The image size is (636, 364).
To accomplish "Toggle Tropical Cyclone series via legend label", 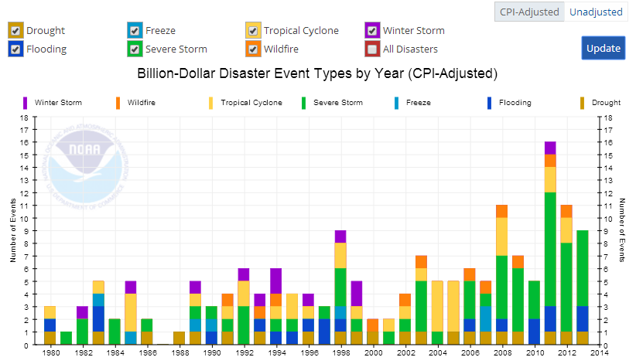I will click(251, 103).
